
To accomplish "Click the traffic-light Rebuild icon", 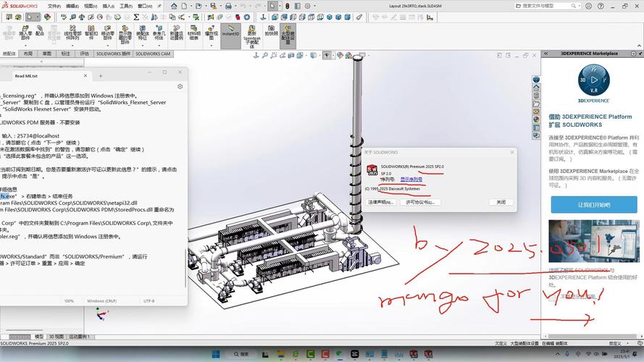I will pos(288,7).
